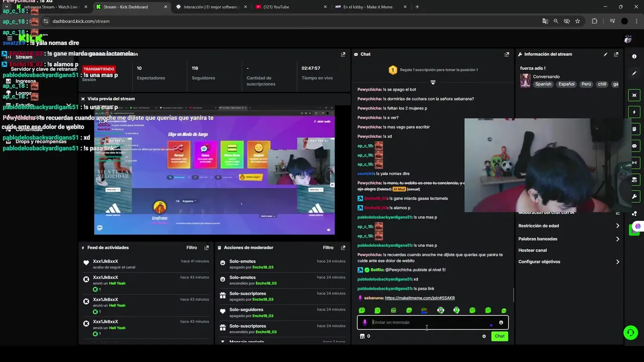This screenshot has width=644, height=362.
Task: Open Filtro in Acciones de moderador
Action: 328,248
